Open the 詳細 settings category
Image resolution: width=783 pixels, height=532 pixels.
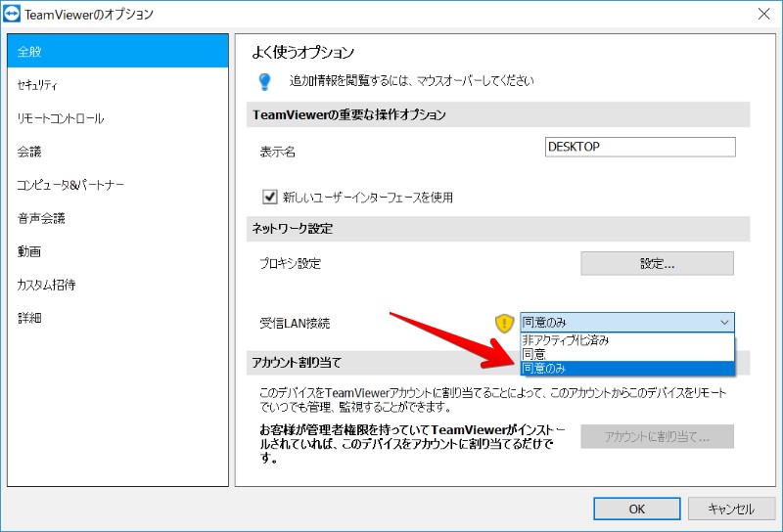coord(117,318)
